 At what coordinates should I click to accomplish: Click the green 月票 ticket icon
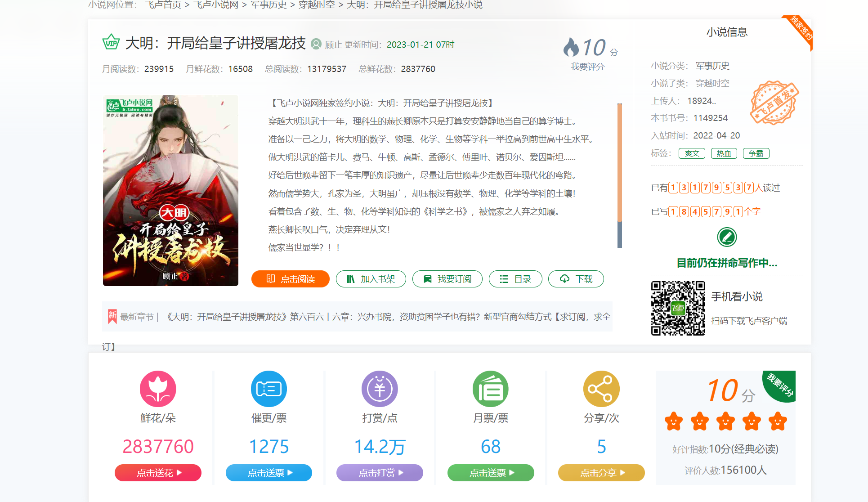(x=491, y=389)
